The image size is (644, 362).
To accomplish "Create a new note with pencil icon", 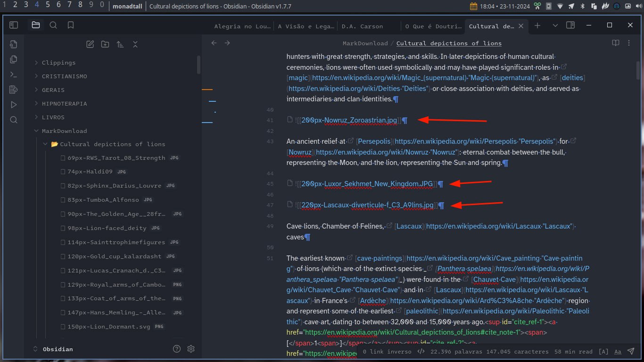I will pos(90,44).
